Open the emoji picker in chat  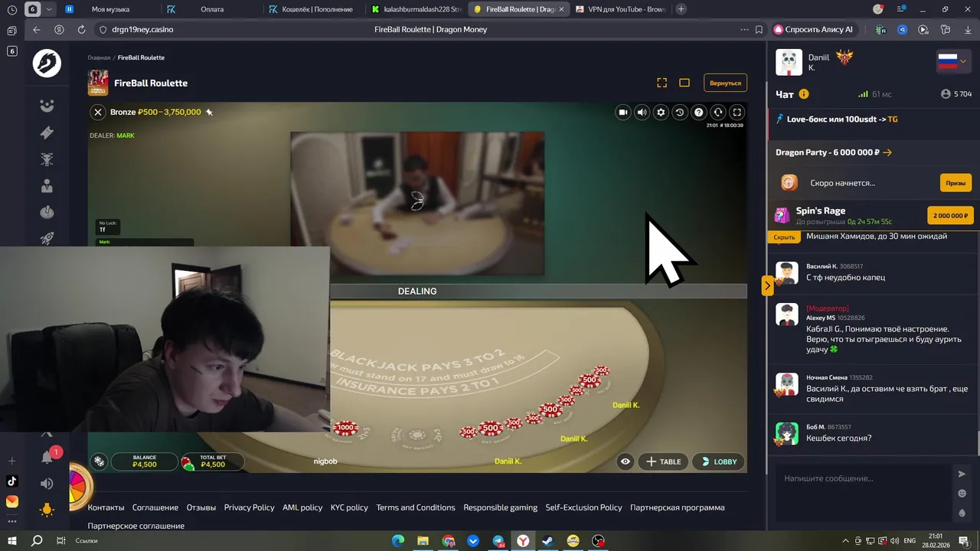coord(962,494)
